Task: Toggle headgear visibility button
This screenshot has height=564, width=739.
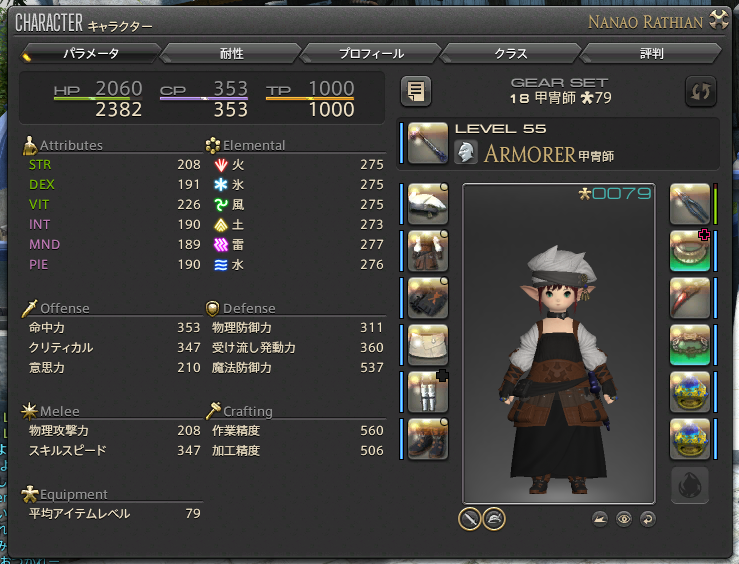Action: (x=494, y=519)
